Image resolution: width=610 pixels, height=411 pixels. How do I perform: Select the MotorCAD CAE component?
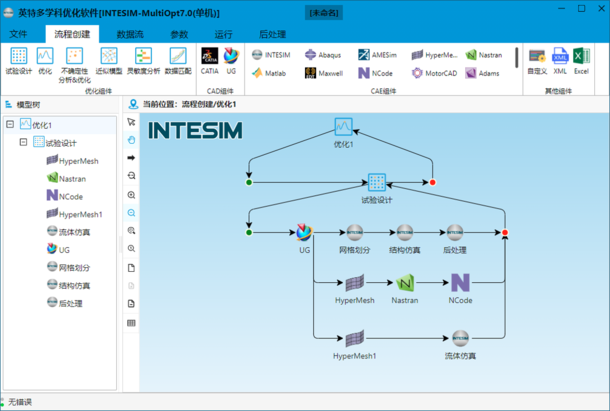435,73
